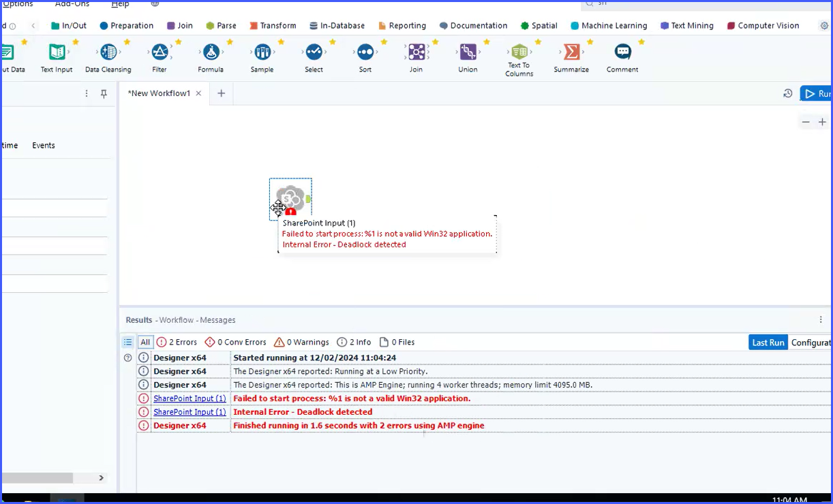Open the Preparation tool category tab
Screen dimensions: 833x504
coord(126,26)
